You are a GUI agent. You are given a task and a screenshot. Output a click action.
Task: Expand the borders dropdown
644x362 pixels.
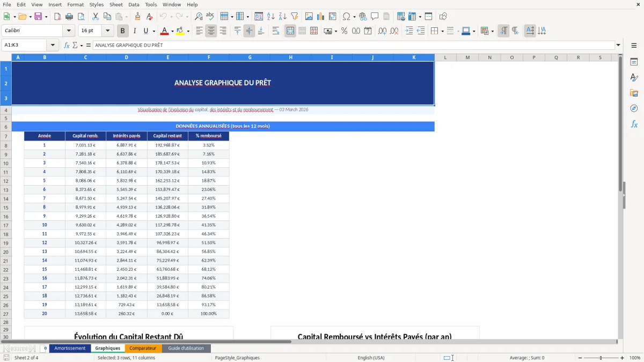[442, 31]
